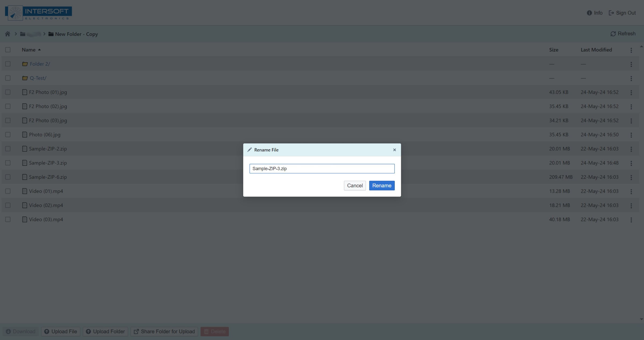Click the home icon in breadcrumb
This screenshot has height=340, width=644.
tap(8, 34)
